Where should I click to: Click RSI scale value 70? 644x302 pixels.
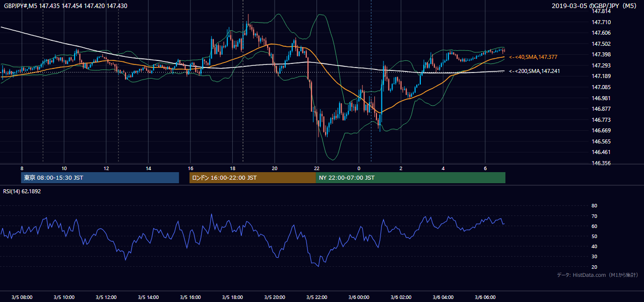click(x=594, y=216)
